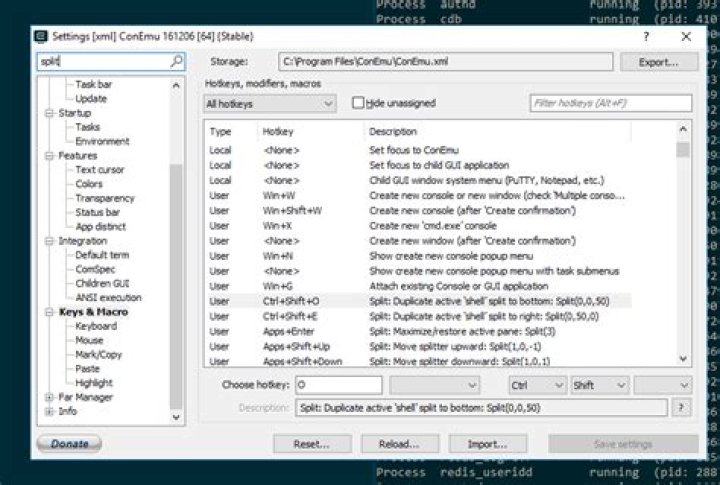The image size is (720, 485).
Task: Click the search magnifier icon in the settings search box
Action: 176,61
